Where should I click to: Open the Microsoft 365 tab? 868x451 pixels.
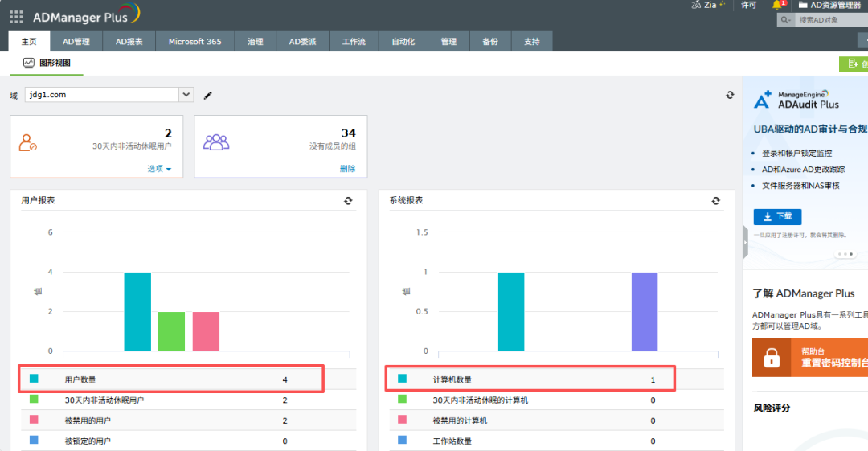click(x=194, y=42)
